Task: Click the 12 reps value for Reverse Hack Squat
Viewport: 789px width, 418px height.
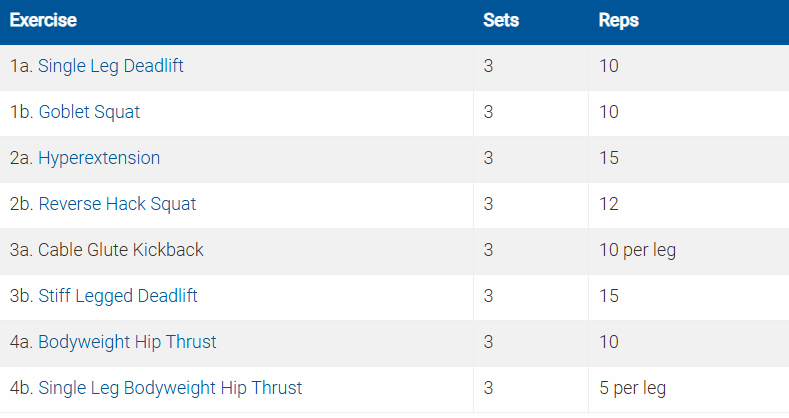Action: [x=608, y=204]
